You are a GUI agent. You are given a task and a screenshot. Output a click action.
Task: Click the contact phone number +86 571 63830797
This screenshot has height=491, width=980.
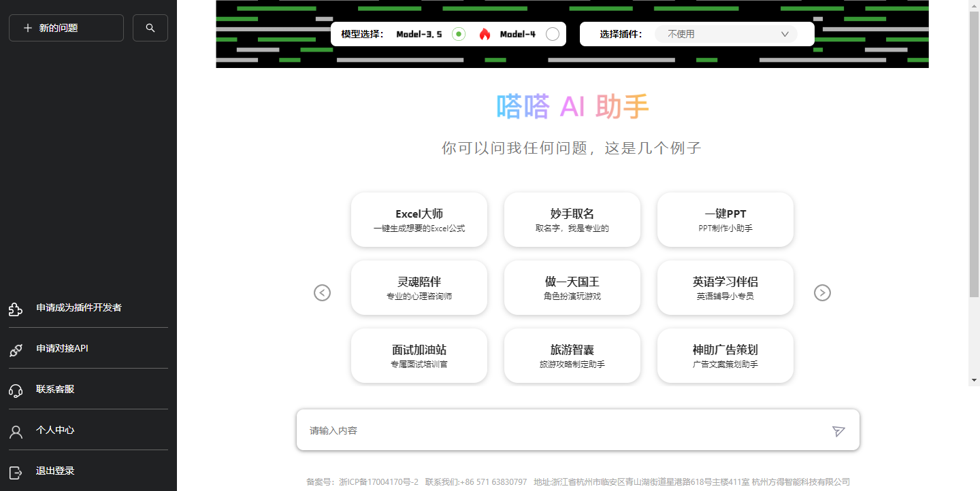coord(493,482)
